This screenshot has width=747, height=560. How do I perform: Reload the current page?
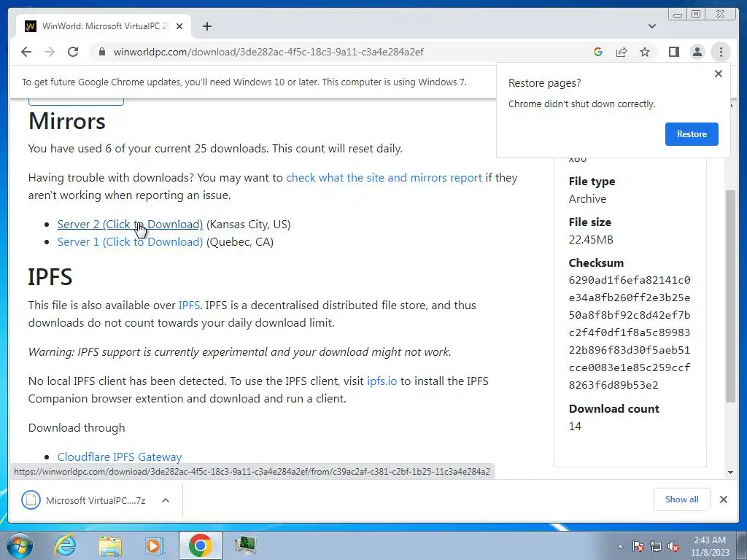pos(73,52)
